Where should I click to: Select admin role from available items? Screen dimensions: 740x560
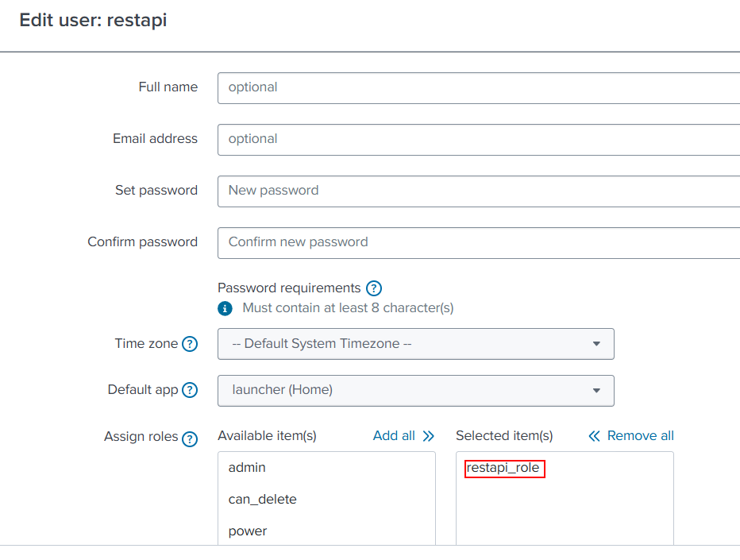[x=247, y=468]
